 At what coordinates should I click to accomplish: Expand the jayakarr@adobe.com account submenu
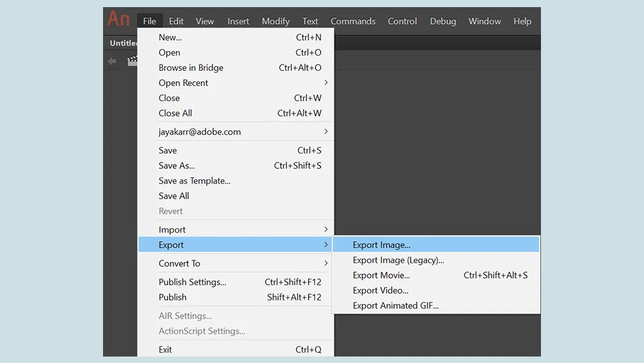pyautogui.click(x=236, y=132)
